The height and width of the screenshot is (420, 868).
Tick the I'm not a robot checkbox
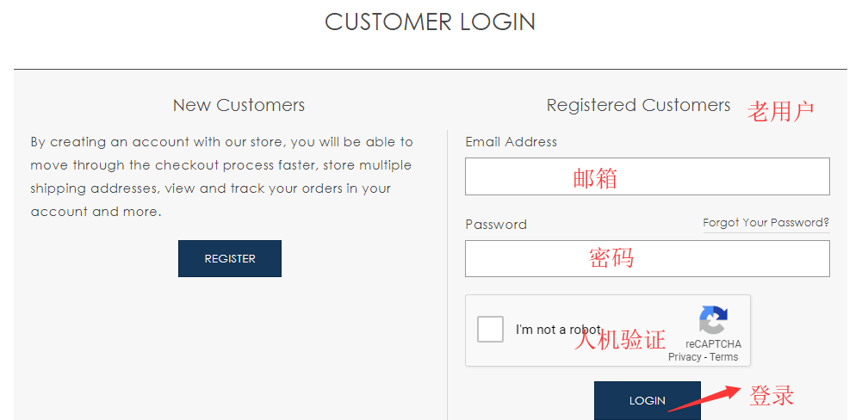click(x=491, y=330)
